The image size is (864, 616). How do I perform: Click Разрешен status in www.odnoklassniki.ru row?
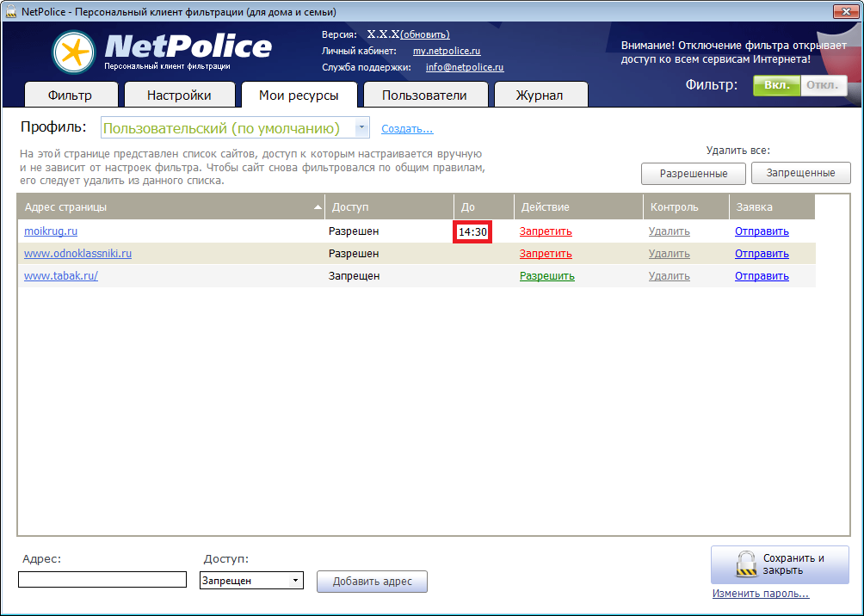tap(354, 254)
